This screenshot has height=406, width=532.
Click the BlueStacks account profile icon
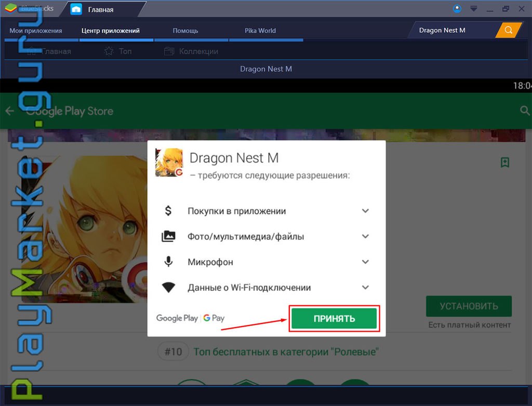[457, 8]
